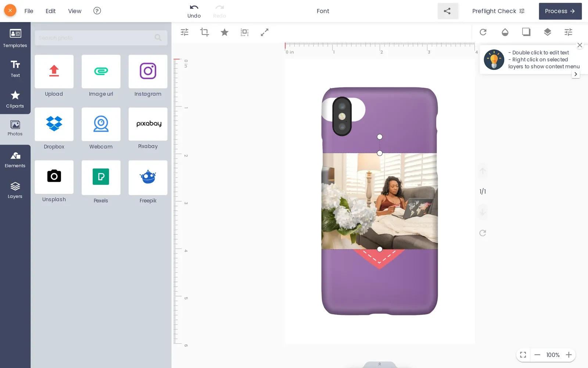The height and width of the screenshot is (368, 588).
Task: Show next tip with chevron arrow
Action: [x=576, y=74]
